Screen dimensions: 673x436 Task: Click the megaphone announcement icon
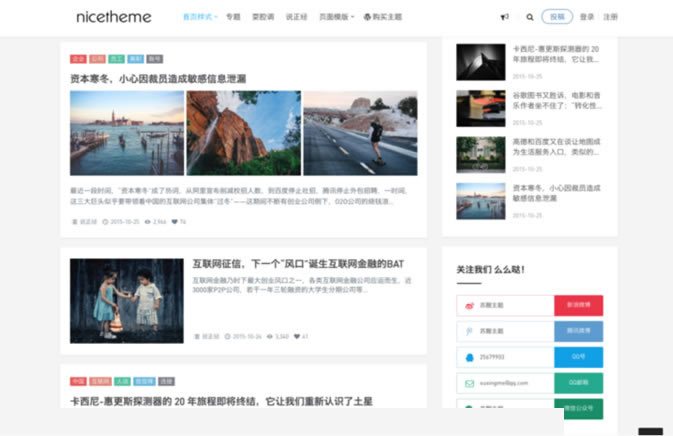(x=505, y=17)
